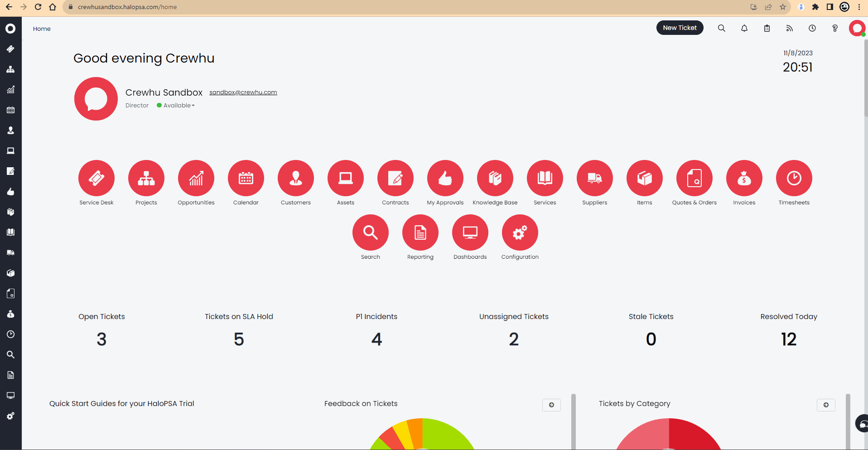Click HaloPSA logo in left sidebar
The width and height of the screenshot is (868, 450).
coord(10,29)
